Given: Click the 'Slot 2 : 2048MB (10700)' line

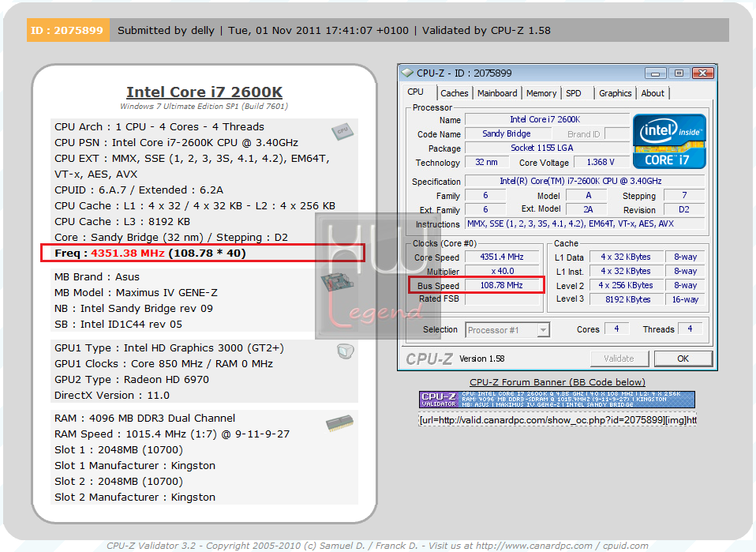Looking at the screenshot, I should point(118,482).
